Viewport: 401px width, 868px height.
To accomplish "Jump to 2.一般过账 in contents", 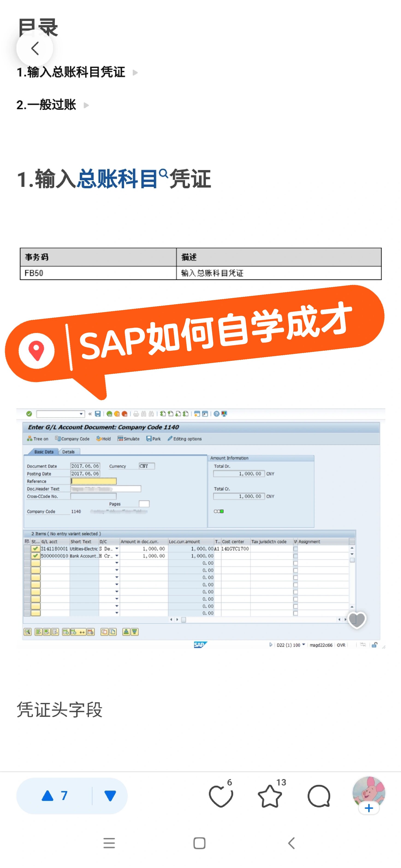I will (46, 105).
